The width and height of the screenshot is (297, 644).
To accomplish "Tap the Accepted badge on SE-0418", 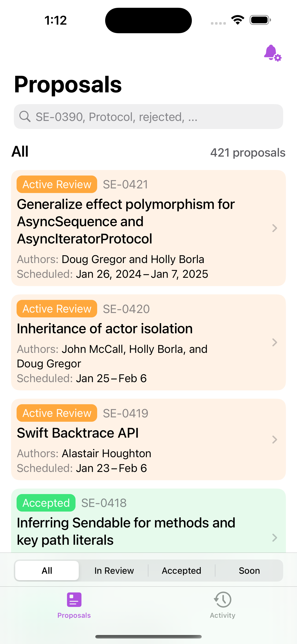I will tap(46, 503).
